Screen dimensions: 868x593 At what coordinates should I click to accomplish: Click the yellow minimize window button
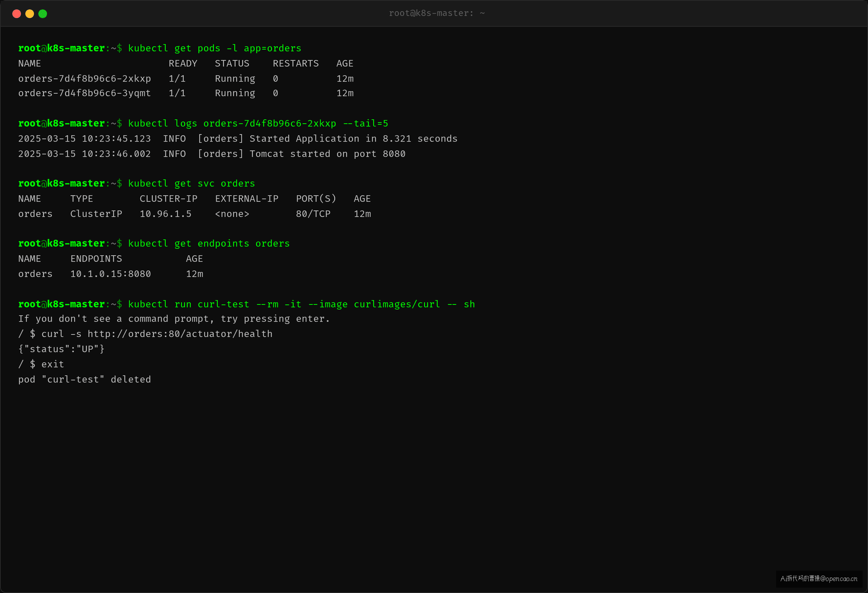pos(30,14)
